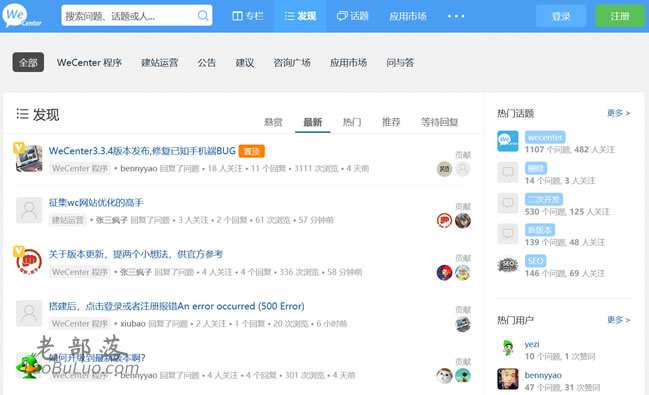
Task: Open the 征集wc网站优化的高手 post
Action: tap(96, 202)
